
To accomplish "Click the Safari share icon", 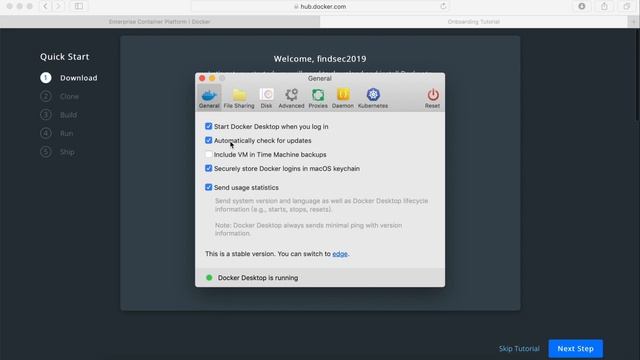I will point(604,6).
